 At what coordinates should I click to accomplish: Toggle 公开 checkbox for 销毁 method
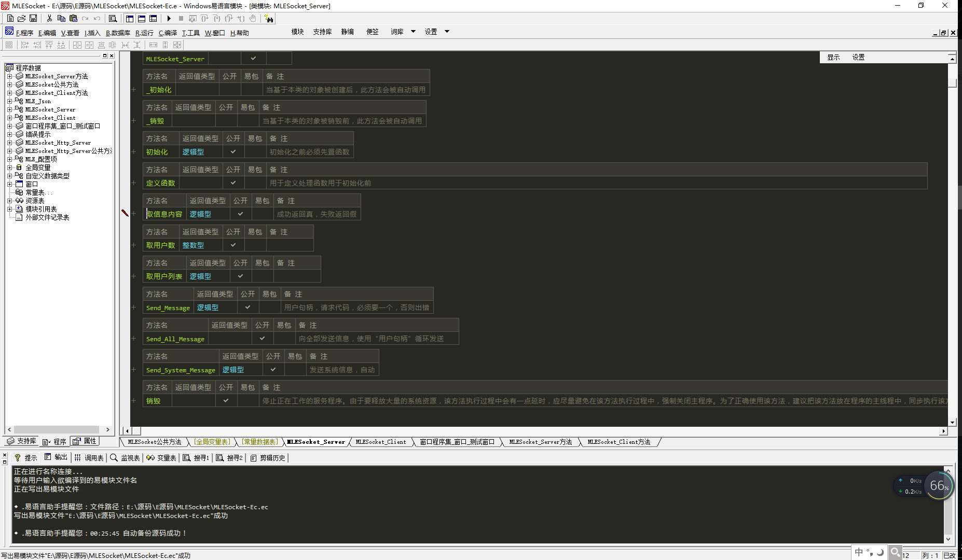[x=226, y=401]
